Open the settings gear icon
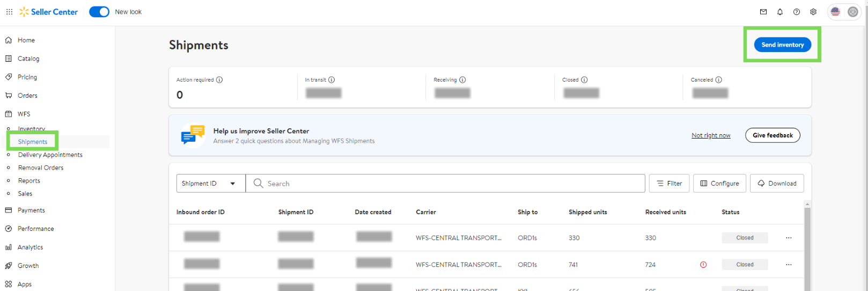868x291 pixels. click(x=813, y=12)
